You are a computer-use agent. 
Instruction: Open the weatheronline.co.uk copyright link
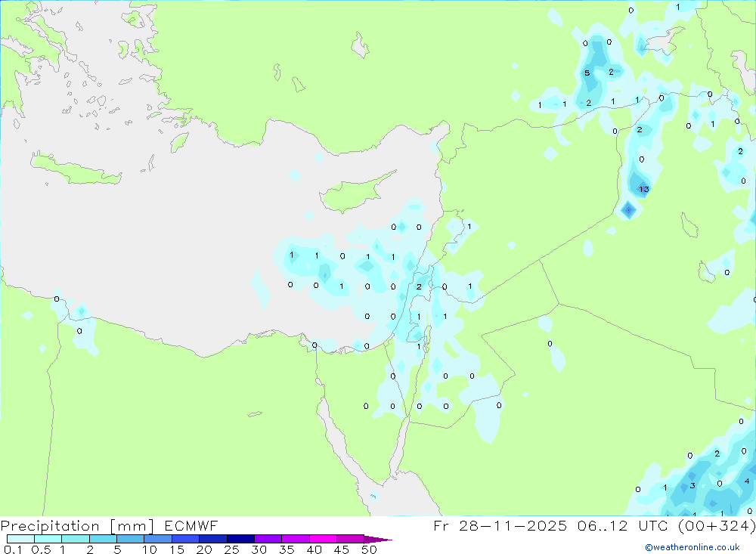692,547
